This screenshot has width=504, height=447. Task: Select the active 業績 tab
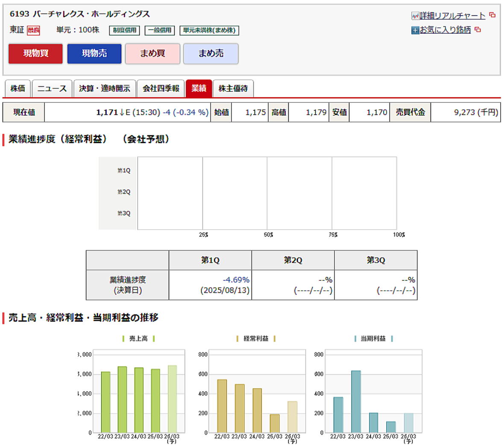coord(199,88)
